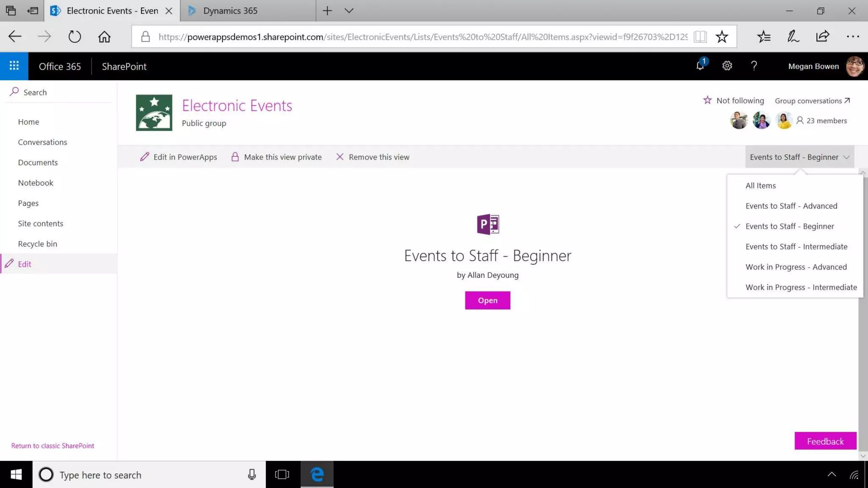Screen dimensions: 868x488
Task: Click the help question mark icon
Action: pos(754,66)
